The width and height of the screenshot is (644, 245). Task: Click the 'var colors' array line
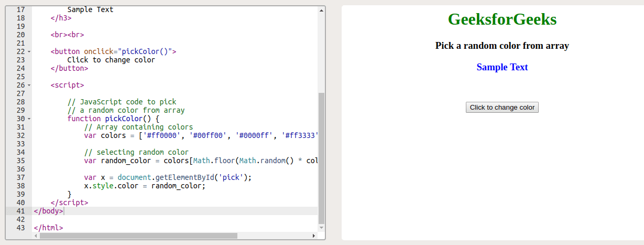pyautogui.click(x=201, y=135)
